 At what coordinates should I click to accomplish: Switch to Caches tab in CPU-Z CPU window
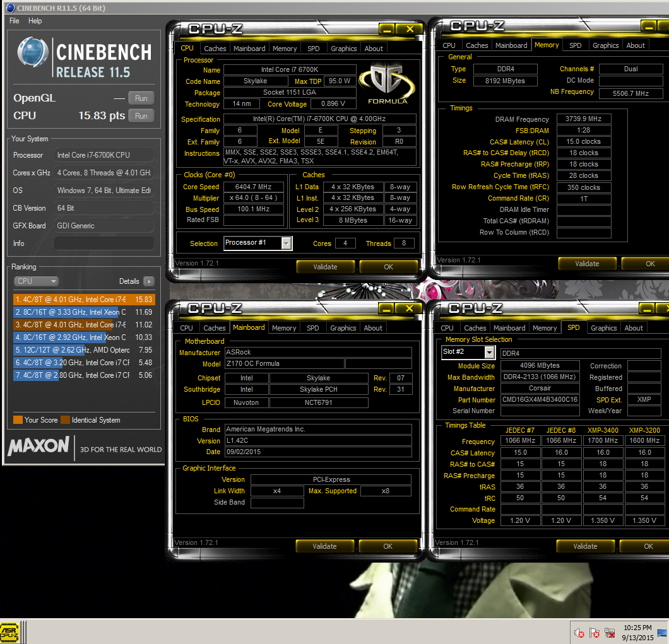[x=215, y=49]
